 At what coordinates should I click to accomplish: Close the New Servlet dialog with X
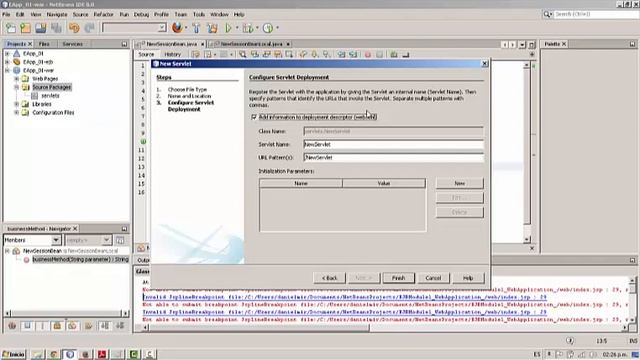(x=484, y=64)
